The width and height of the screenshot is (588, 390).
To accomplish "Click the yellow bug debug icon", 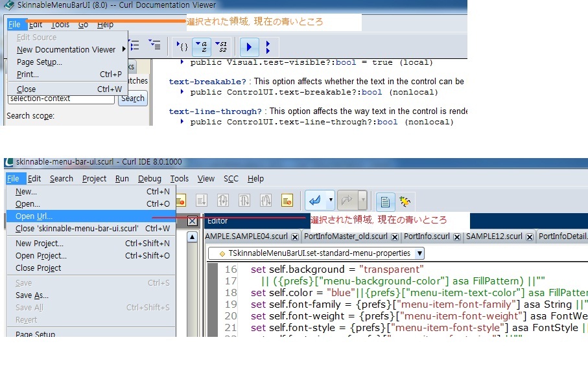I will pos(405,200).
